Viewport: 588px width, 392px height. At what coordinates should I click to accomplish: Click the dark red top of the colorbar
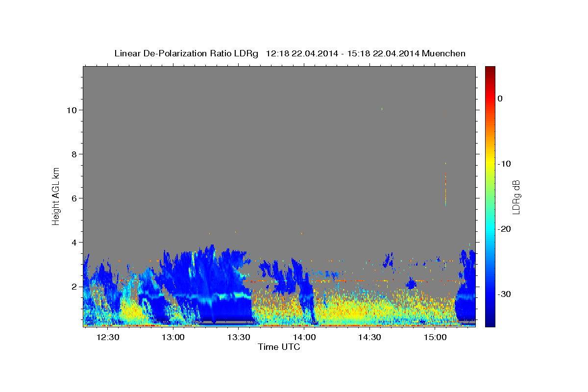tap(490, 70)
